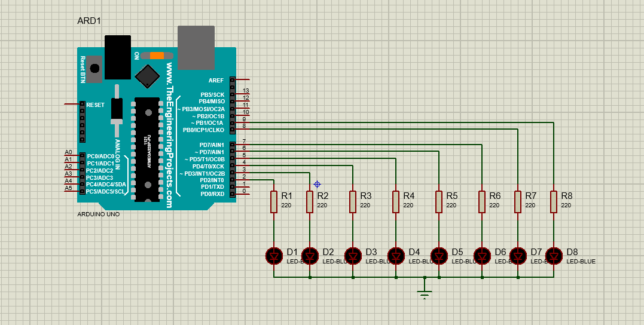Click the small square SMD chip
Screen dimensions: 644x325
pyautogui.click(x=147, y=76)
